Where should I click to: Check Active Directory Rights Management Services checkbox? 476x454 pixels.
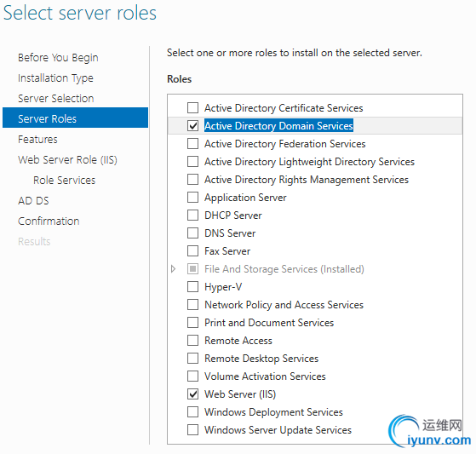192,180
